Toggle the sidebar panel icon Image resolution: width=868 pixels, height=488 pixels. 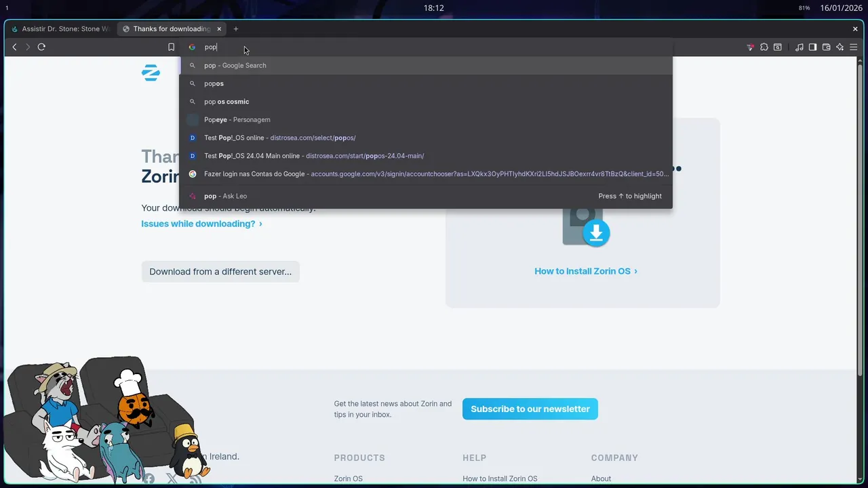click(x=812, y=47)
